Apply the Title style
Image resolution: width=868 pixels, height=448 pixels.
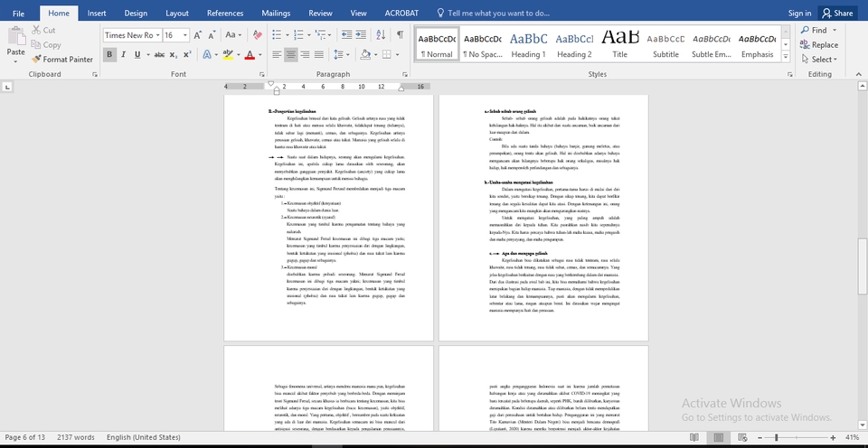point(620,44)
